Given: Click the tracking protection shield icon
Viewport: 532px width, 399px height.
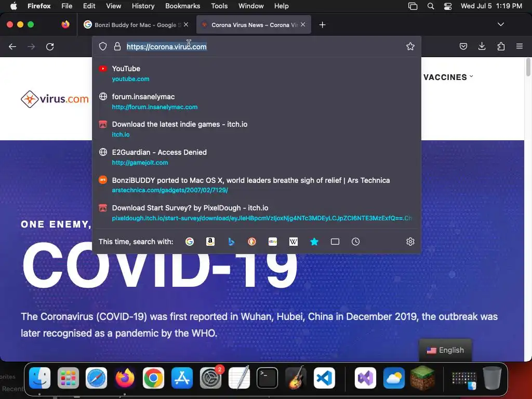Looking at the screenshot, I should point(103,46).
